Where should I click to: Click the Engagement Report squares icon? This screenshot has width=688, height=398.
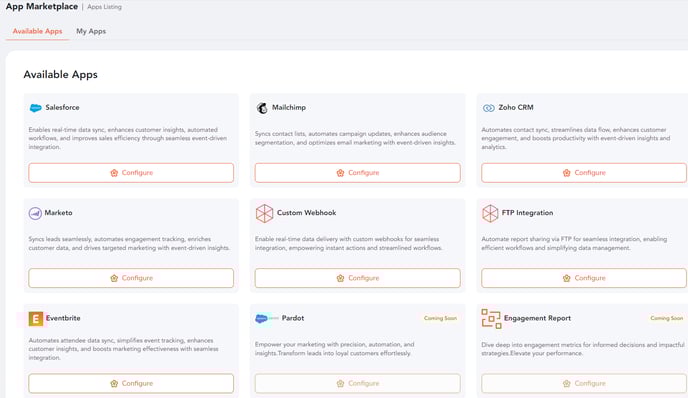491,319
